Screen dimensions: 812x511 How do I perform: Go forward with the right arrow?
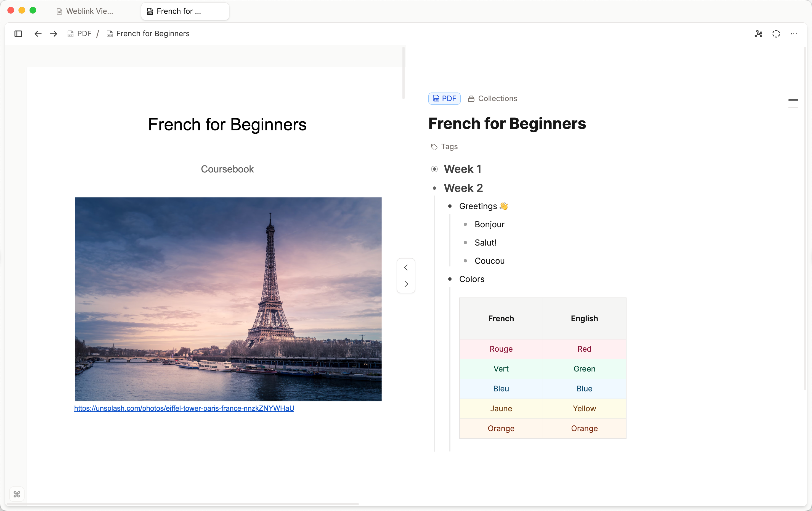pyautogui.click(x=54, y=34)
